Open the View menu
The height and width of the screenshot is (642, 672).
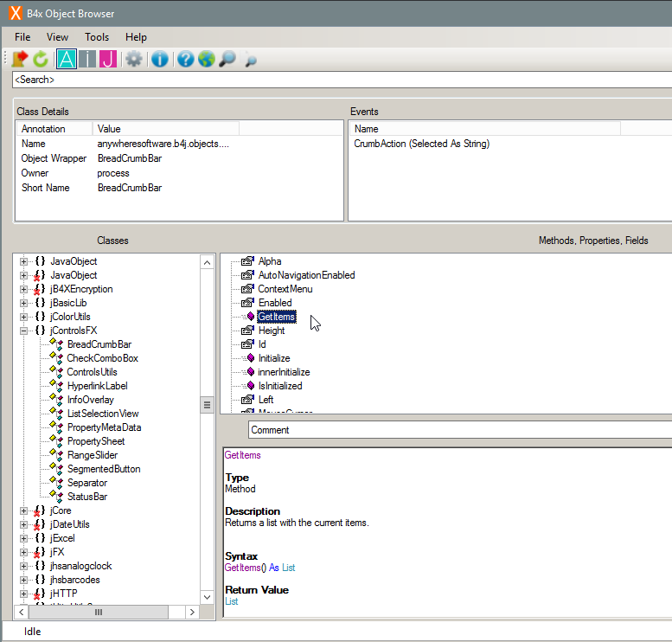[57, 37]
